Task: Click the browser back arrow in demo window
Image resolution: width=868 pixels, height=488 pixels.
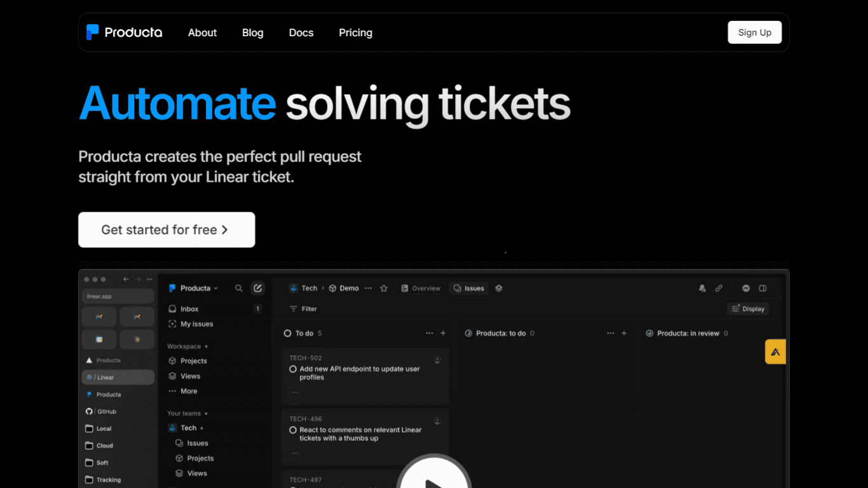Action: click(x=126, y=280)
